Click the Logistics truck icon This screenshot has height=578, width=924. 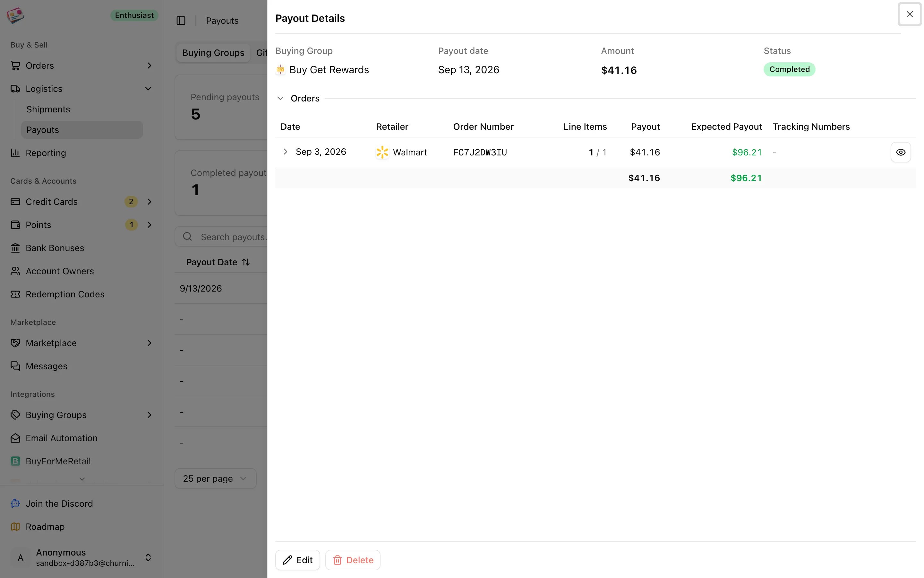(x=15, y=89)
